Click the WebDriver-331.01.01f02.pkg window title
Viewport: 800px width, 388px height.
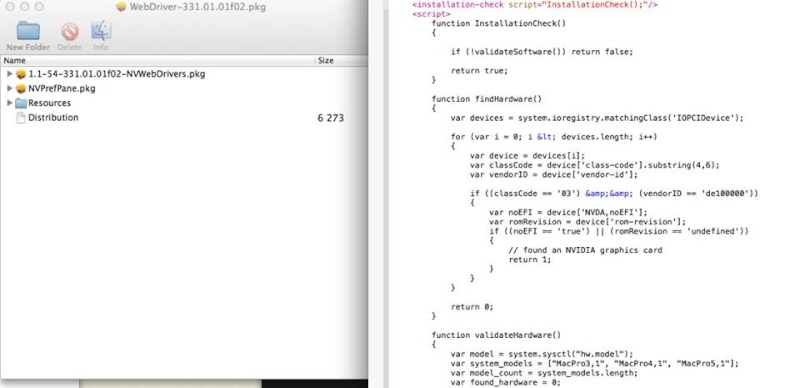[x=197, y=7]
